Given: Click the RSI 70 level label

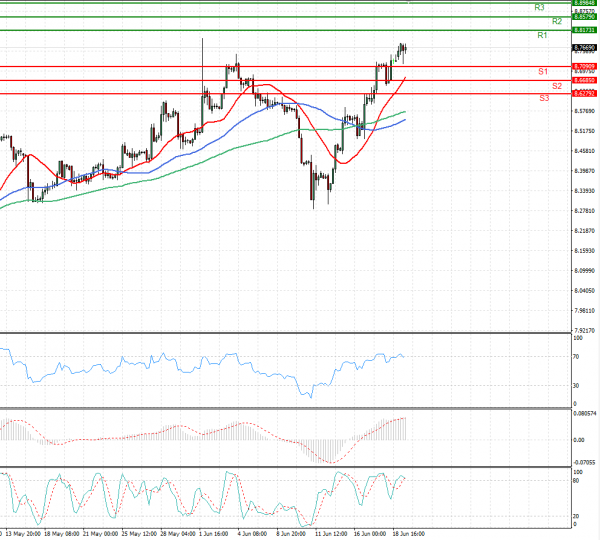Looking at the screenshot, I should pos(576,357).
